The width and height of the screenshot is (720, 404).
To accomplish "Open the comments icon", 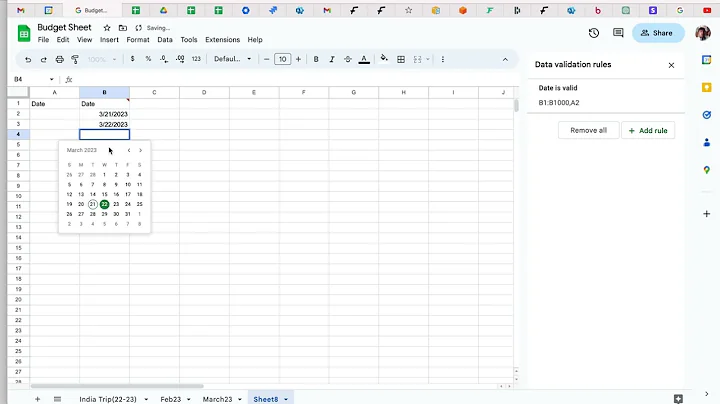I will (618, 33).
